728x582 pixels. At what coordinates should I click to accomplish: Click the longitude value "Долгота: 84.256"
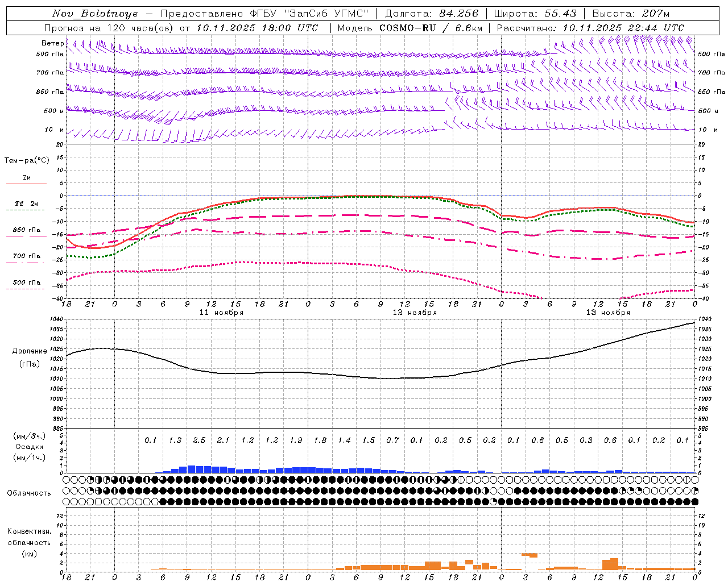(432, 14)
